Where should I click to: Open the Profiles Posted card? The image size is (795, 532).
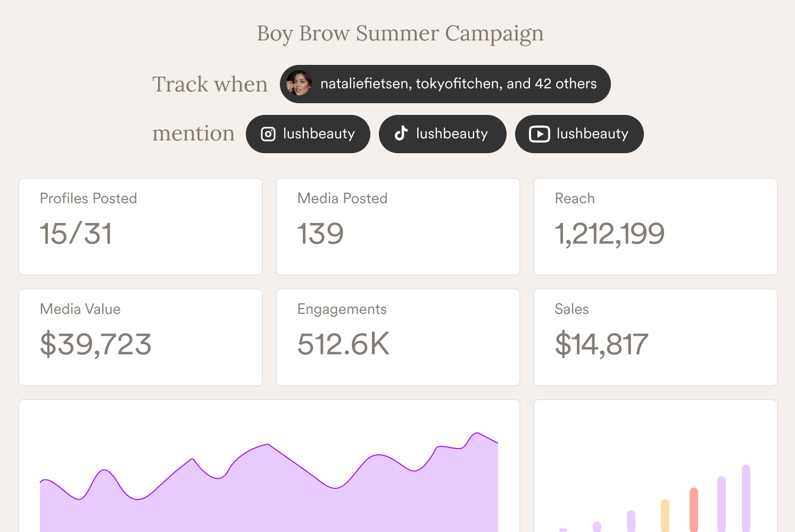140,227
